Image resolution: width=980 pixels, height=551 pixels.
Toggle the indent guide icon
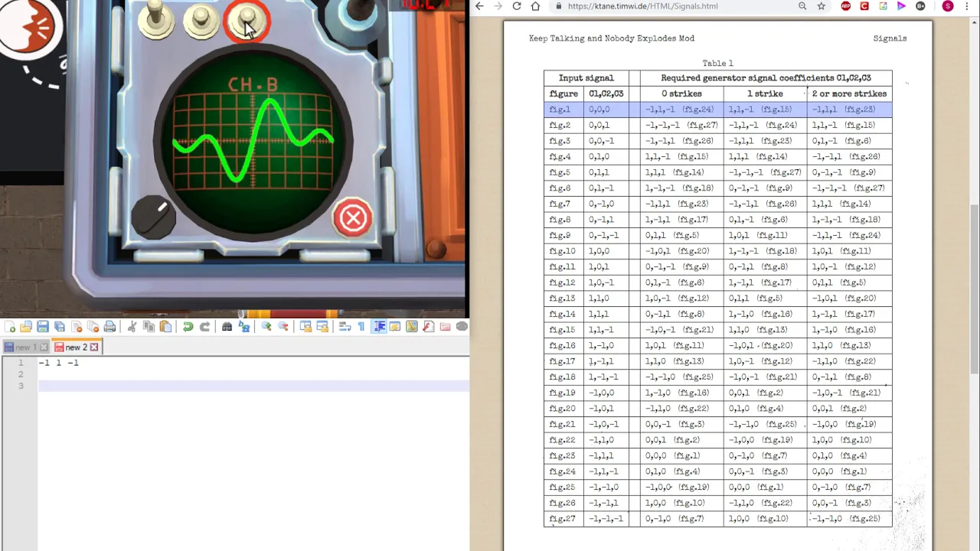click(x=379, y=327)
